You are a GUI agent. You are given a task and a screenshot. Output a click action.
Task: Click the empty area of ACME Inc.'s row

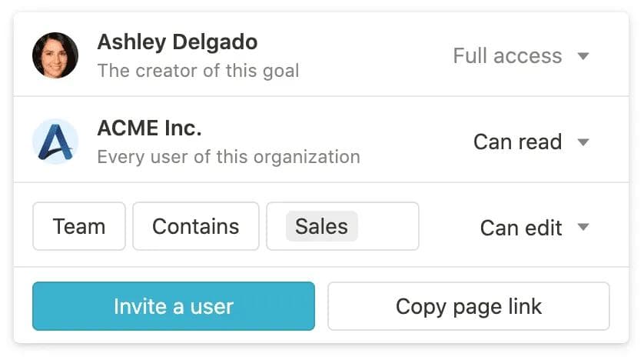[x=407, y=142]
